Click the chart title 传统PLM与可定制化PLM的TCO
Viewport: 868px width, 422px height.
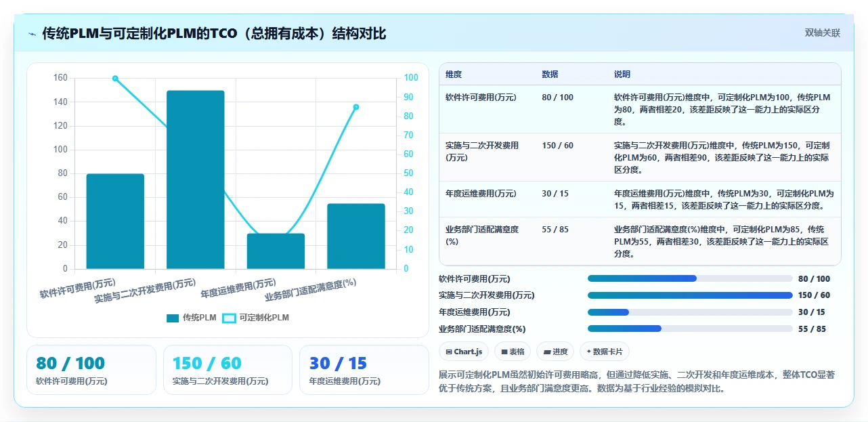pos(214,33)
